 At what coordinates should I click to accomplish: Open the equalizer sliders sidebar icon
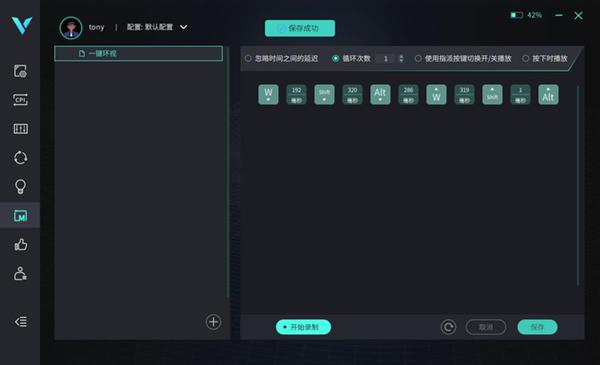click(x=20, y=129)
